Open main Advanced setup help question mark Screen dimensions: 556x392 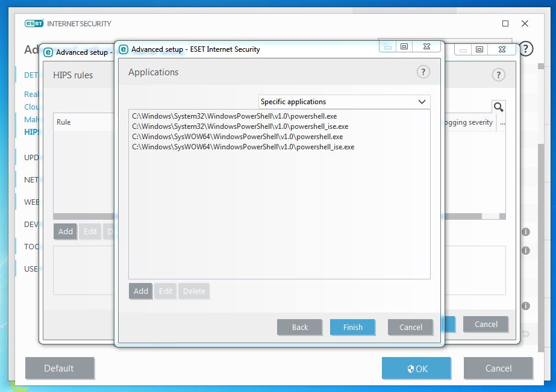pyautogui.click(x=526, y=49)
